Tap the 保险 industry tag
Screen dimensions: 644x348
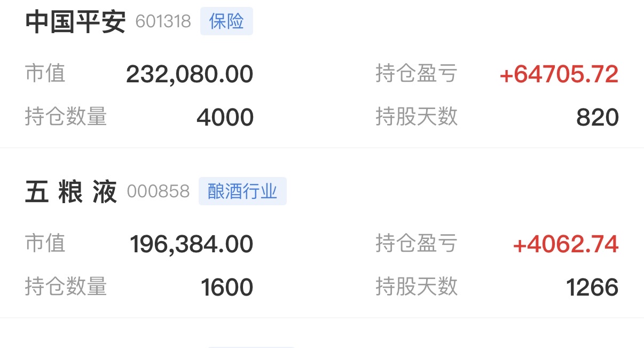[226, 21]
